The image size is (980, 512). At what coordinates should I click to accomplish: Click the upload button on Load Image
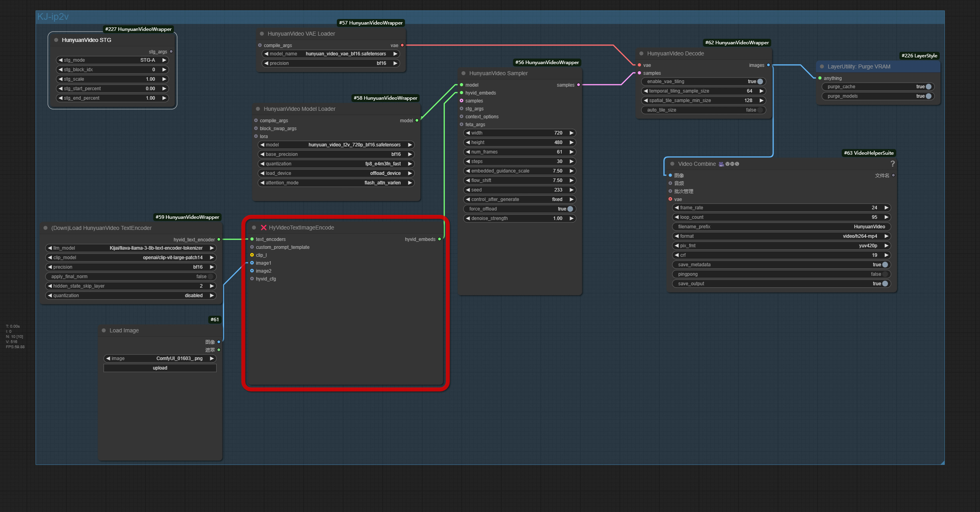pos(160,368)
